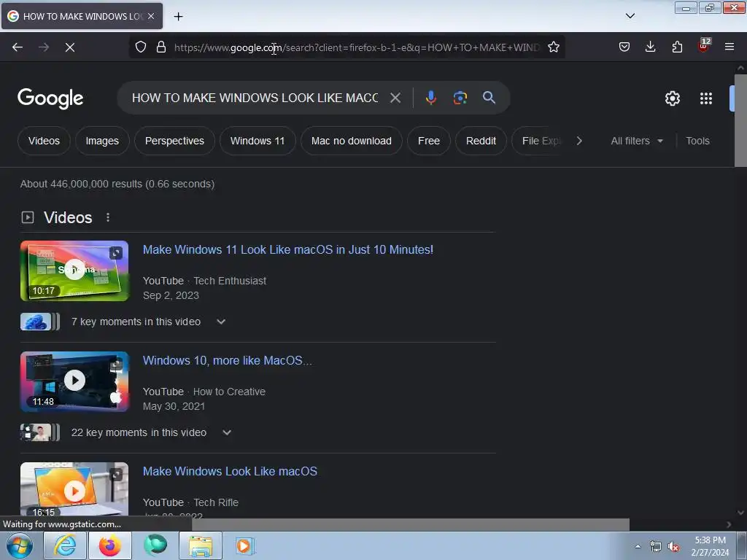Click About 446,000,000 results text
Viewport: 747px width, 560px height.
click(117, 184)
